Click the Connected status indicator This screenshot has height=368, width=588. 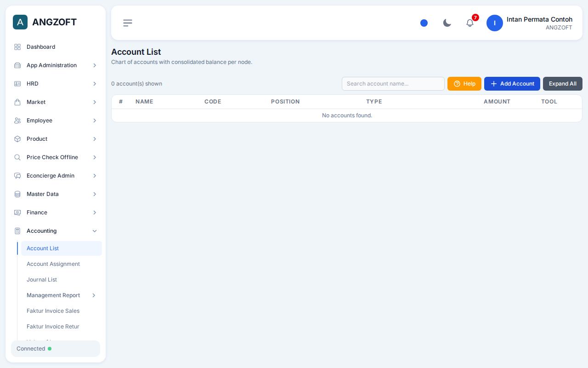click(x=56, y=349)
